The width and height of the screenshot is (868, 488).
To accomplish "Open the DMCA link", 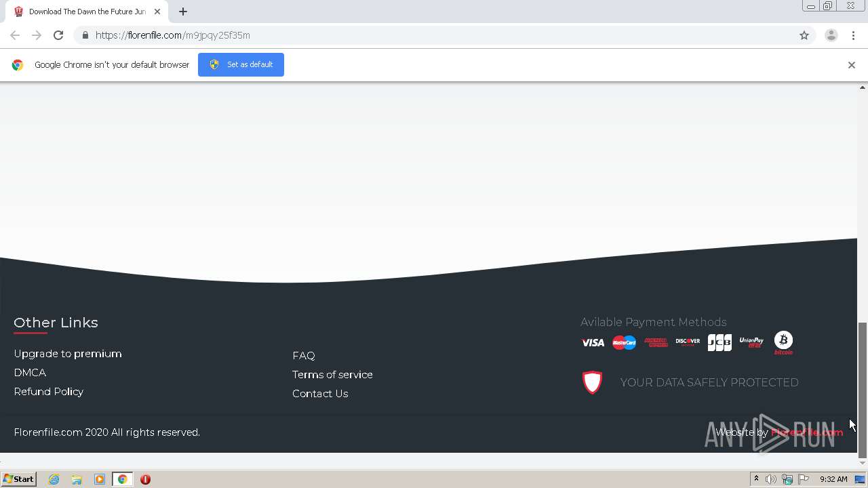I will tap(30, 373).
